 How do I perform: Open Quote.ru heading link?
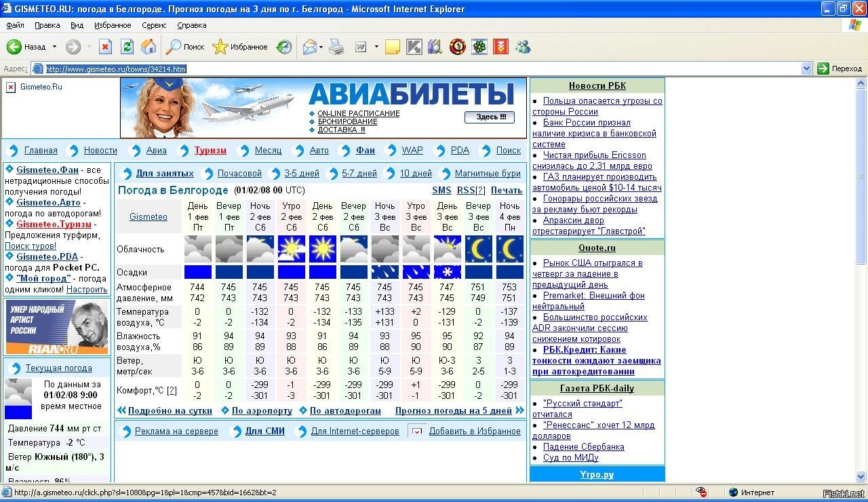click(597, 248)
